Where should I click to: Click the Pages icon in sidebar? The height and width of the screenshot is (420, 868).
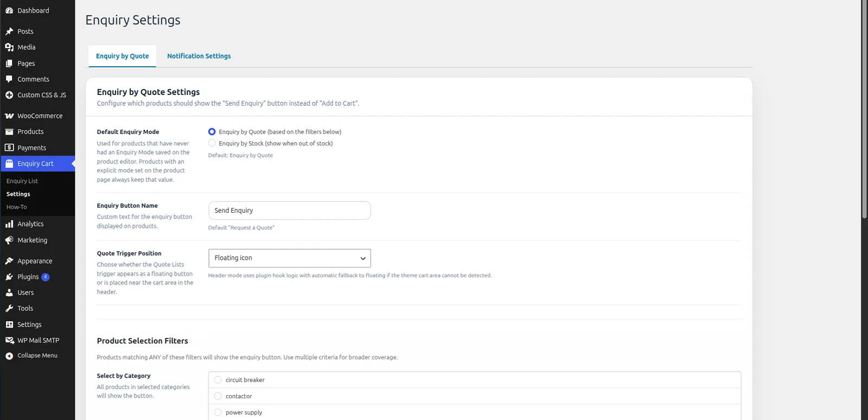(x=9, y=63)
